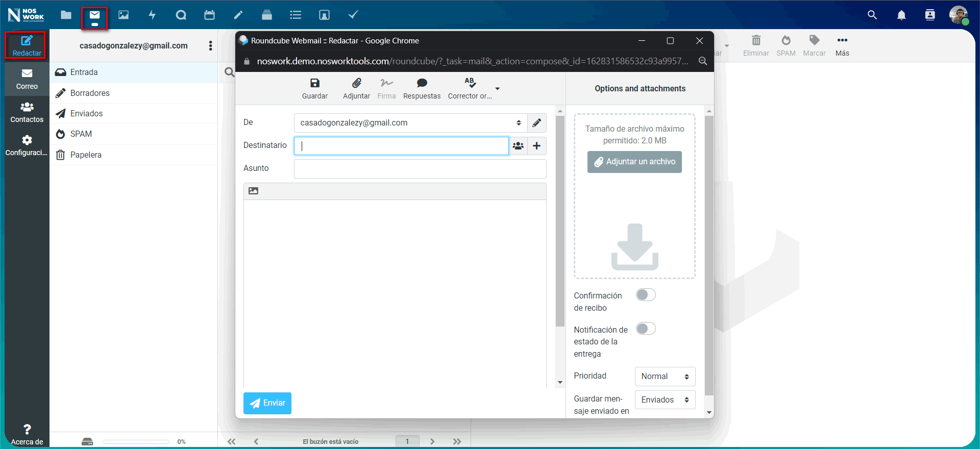Screen dimensions: 980x449
Task: Open Configuración in the left sidebar
Action: click(x=27, y=145)
